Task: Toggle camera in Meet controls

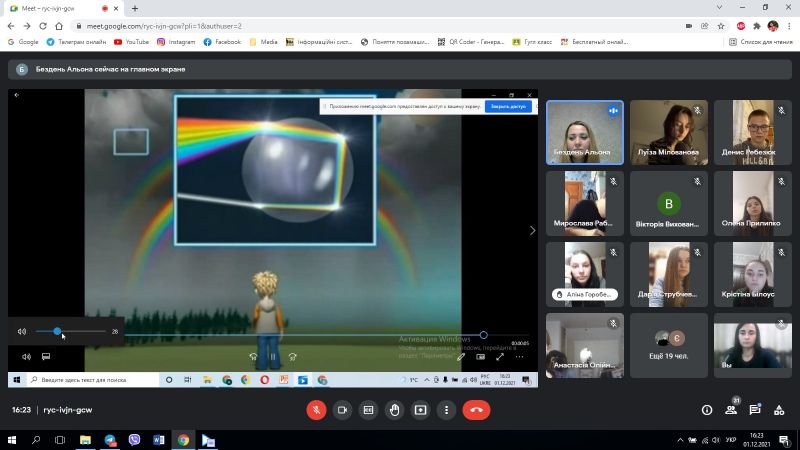Action: [x=342, y=410]
